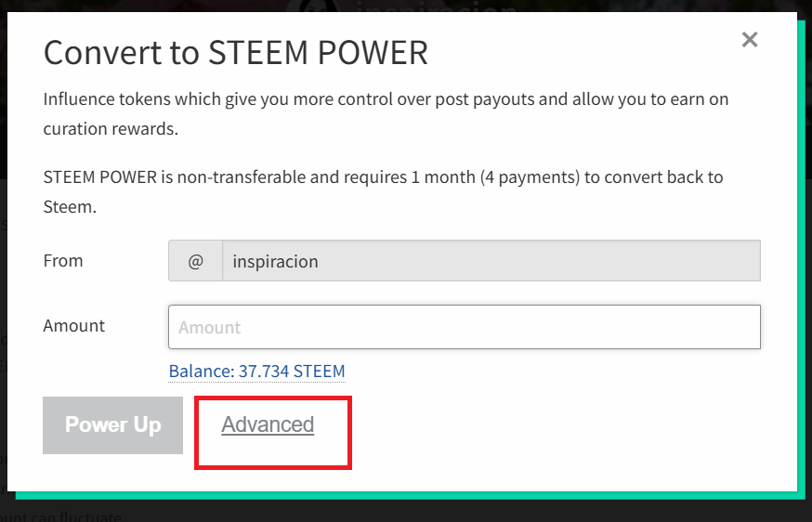This screenshot has height=522, width=812.
Task: Select the inspiracion From account field
Action: coord(491,261)
